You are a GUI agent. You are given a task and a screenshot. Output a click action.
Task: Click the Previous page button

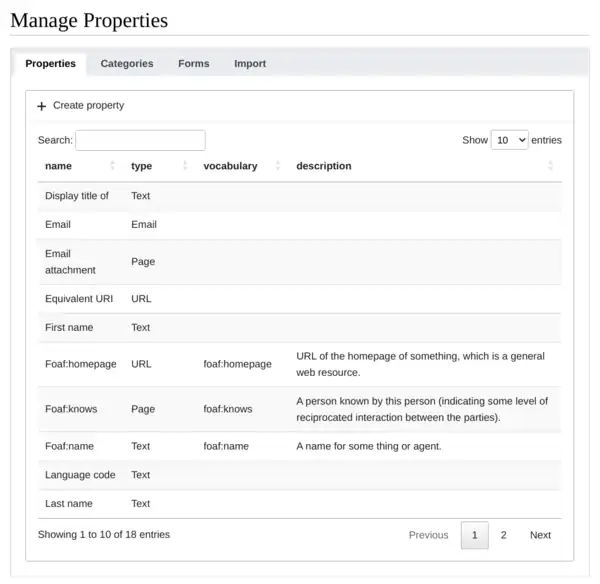(x=428, y=535)
